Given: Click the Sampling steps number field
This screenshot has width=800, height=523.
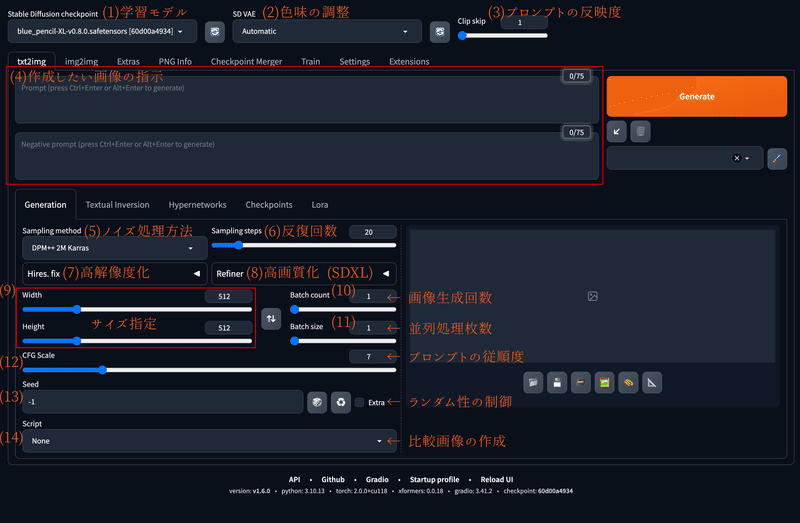Looking at the screenshot, I should pyautogui.click(x=373, y=232).
